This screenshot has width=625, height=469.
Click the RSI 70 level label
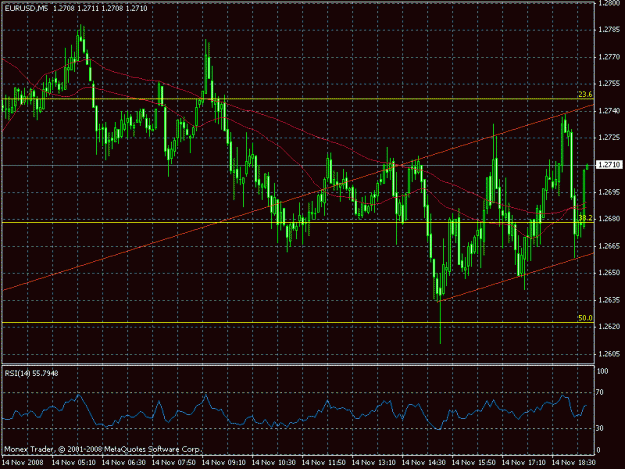(x=599, y=392)
